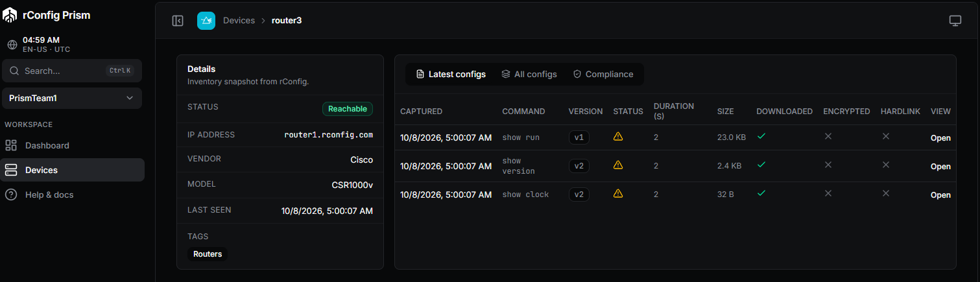
Task: Switch to the Compliance tab
Action: click(x=603, y=74)
